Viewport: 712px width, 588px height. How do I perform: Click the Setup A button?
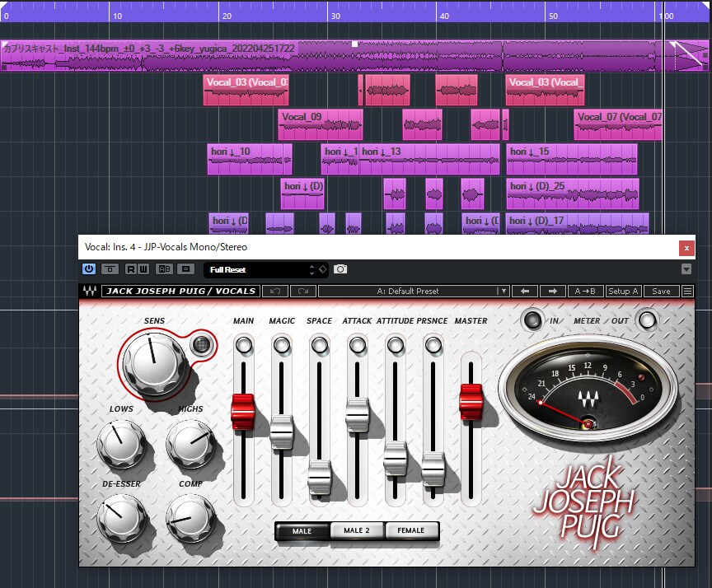click(623, 291)
